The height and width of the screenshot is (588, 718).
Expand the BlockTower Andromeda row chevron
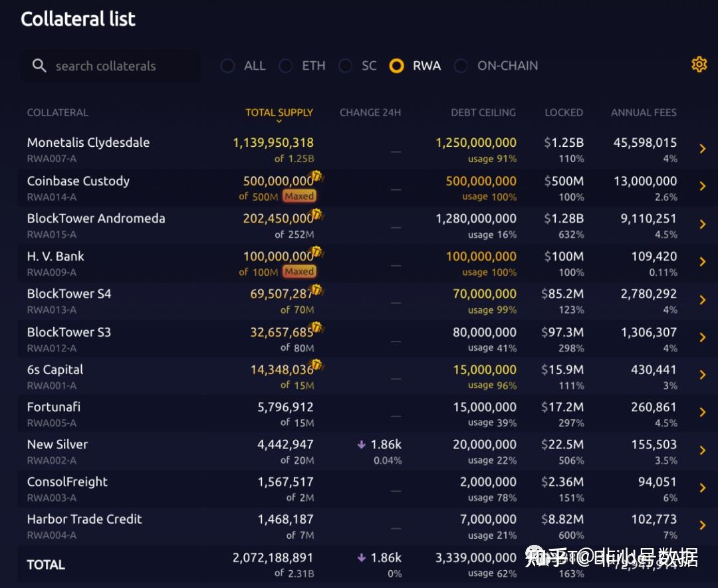(x=703, y=224)
